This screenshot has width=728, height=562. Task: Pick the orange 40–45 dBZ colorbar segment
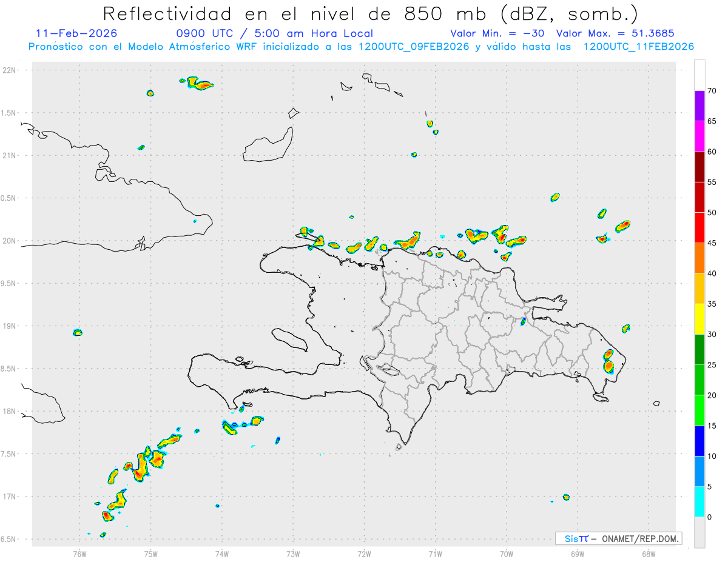pyautogui.click(x=699, y=258)
